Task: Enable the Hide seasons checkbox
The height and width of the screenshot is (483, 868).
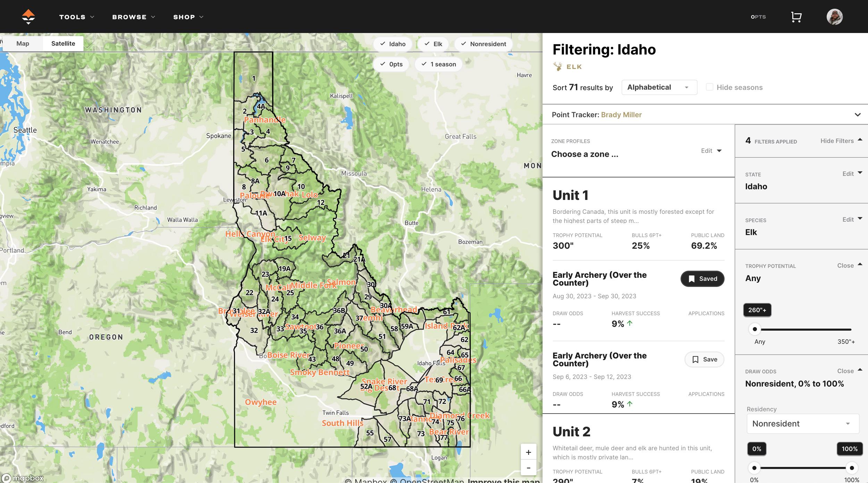Action: [709, 87]
